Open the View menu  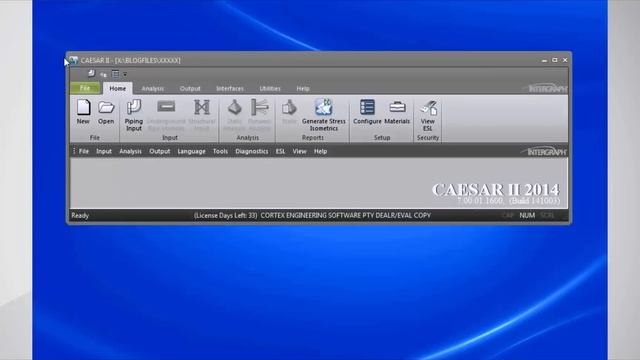[x=299, y=151]
